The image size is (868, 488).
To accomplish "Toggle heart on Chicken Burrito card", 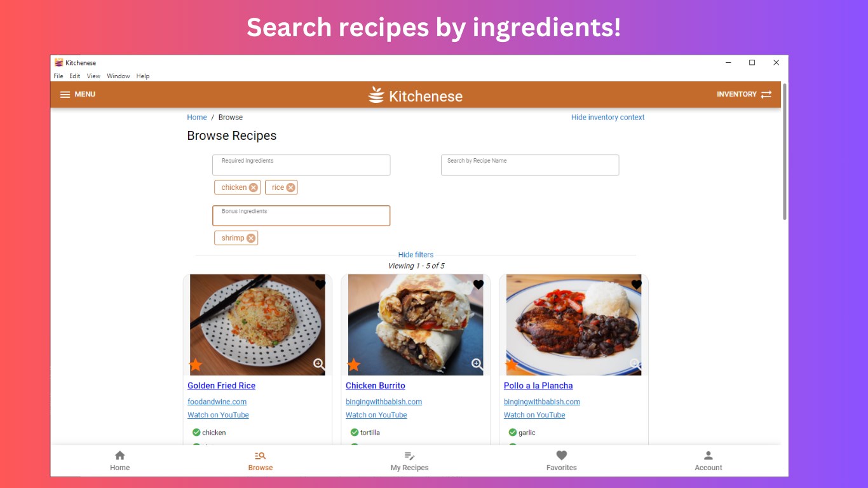I will [x=478, y=285].
